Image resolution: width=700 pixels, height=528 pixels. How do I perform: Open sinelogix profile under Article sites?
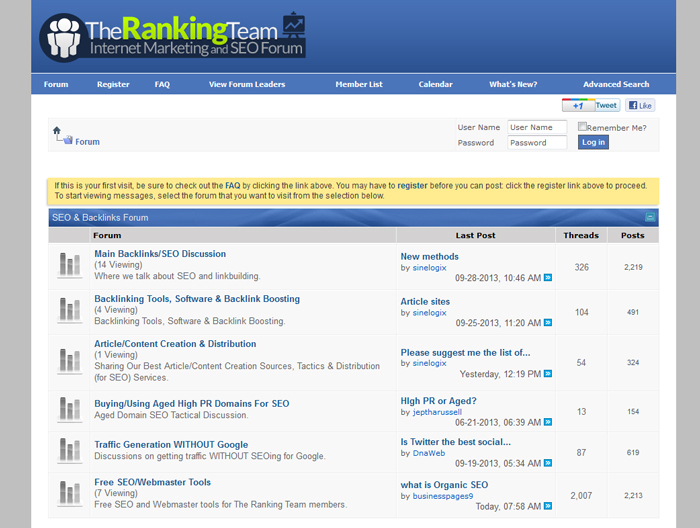point(429,312)
